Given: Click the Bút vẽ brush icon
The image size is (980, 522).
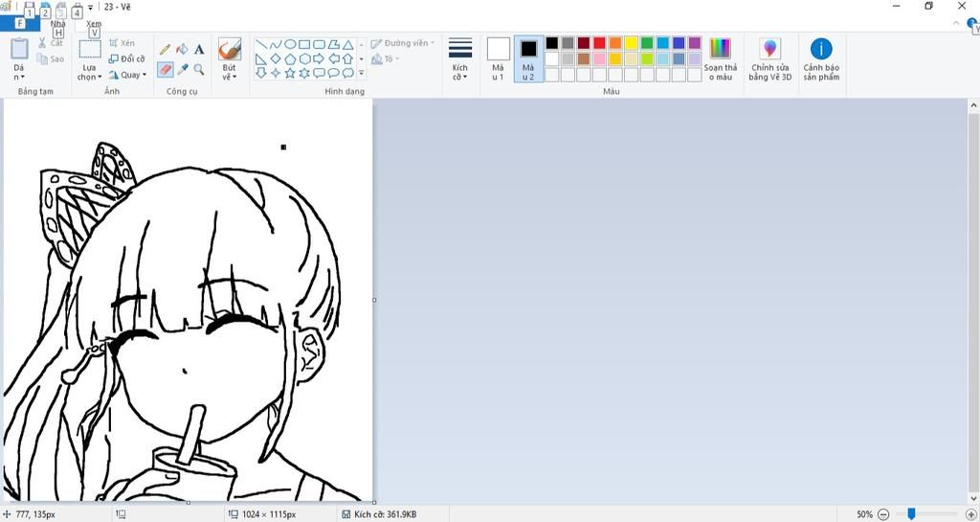Looking at the screenshot, I should (x=230, y=49).
